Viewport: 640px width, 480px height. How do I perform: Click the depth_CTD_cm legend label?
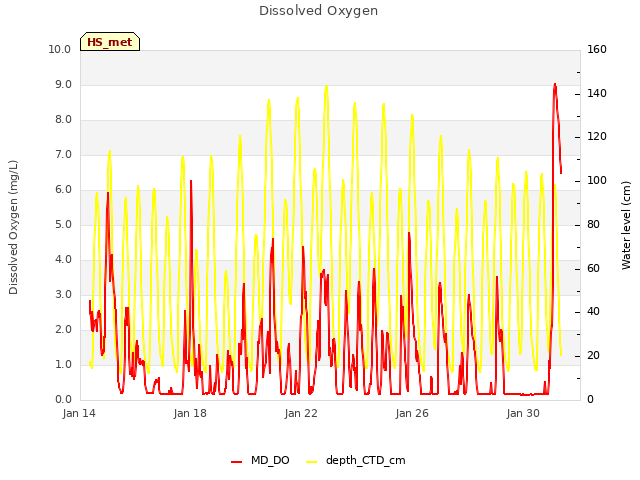tap(366, 460)
